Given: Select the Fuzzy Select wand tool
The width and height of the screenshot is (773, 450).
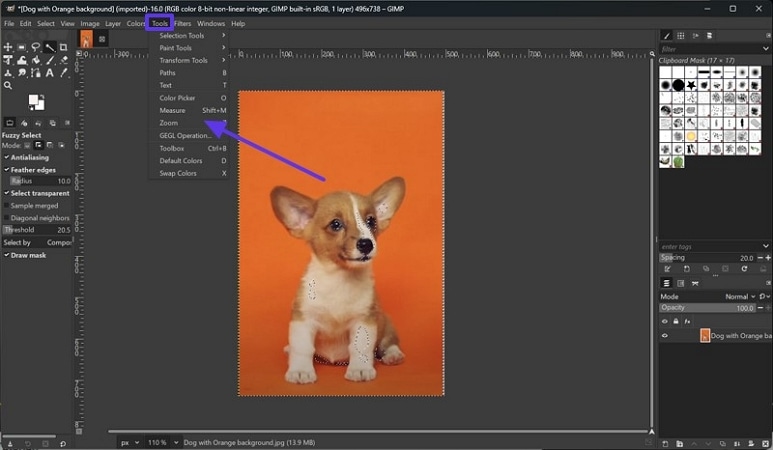Looking at the screenshot, I should click(50, 47).
